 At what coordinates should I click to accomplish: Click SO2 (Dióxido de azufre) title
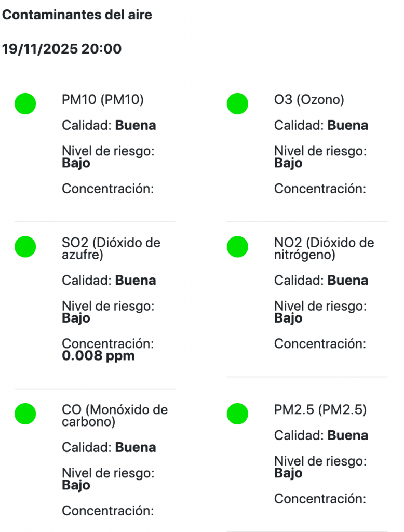[x=111, y=249]
